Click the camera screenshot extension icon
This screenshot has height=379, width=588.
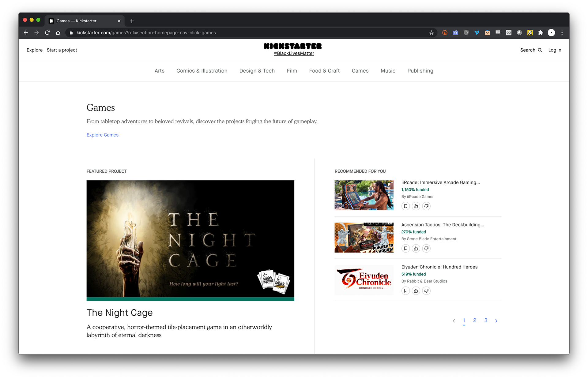pos(455,33)
